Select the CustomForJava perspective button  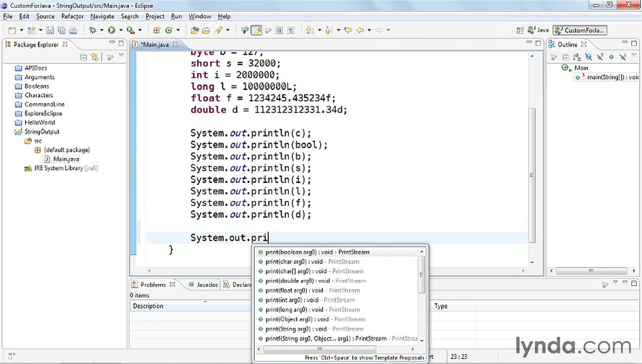[580, 30]
